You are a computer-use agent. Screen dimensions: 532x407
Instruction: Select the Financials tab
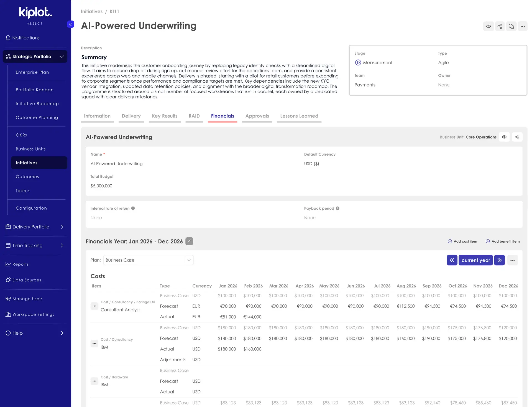(x=222, y=116)
